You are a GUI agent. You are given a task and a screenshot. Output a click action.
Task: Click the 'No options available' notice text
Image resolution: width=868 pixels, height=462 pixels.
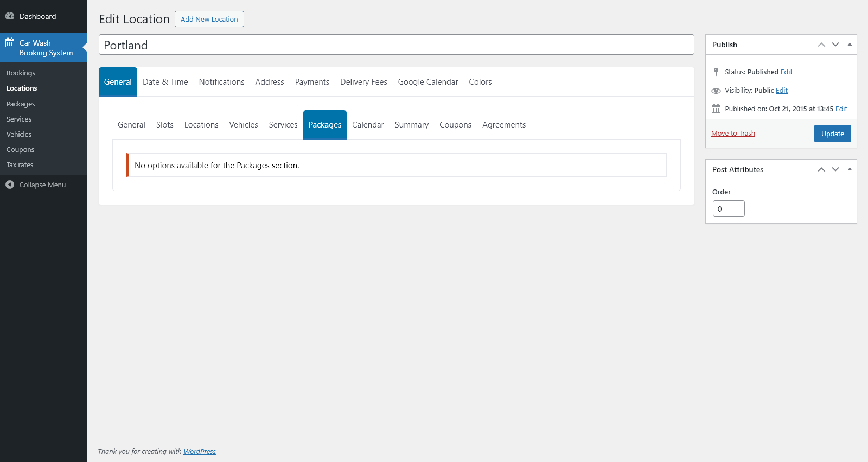point(217,166)
